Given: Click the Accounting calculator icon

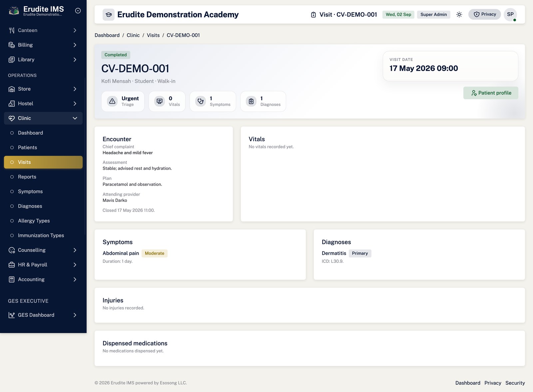Looking at the screenshot, I should pos(12,279).
